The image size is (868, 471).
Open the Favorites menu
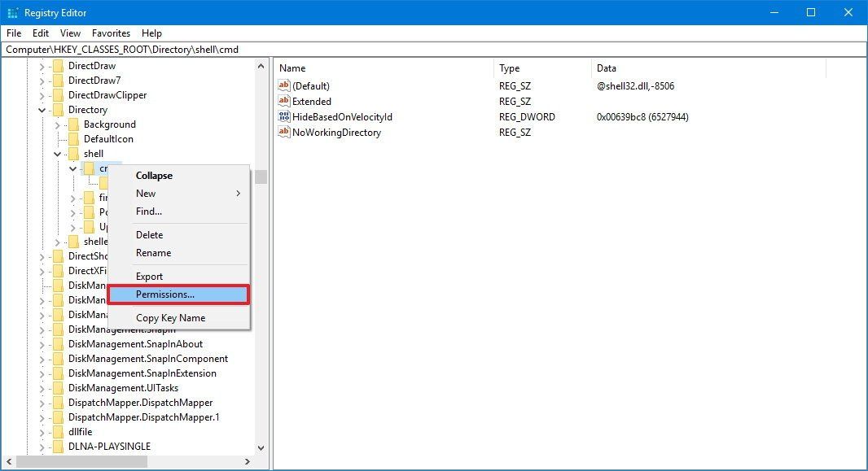click(111, 33)
